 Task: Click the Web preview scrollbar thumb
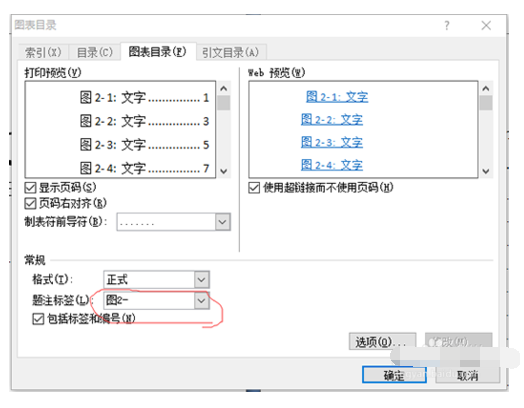coord(486,103)
